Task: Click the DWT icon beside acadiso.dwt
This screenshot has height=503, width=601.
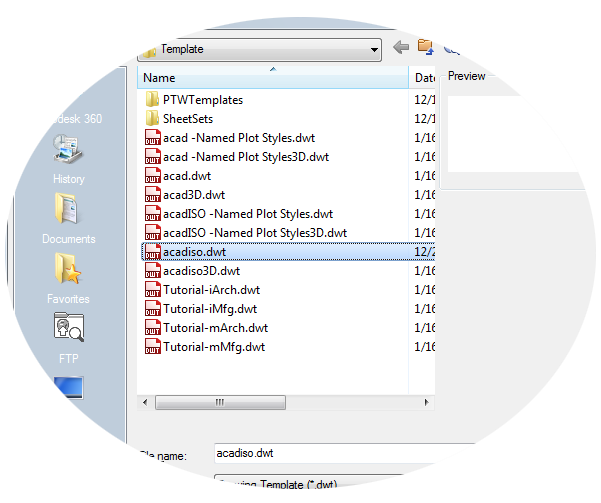Action: (153, 252)
